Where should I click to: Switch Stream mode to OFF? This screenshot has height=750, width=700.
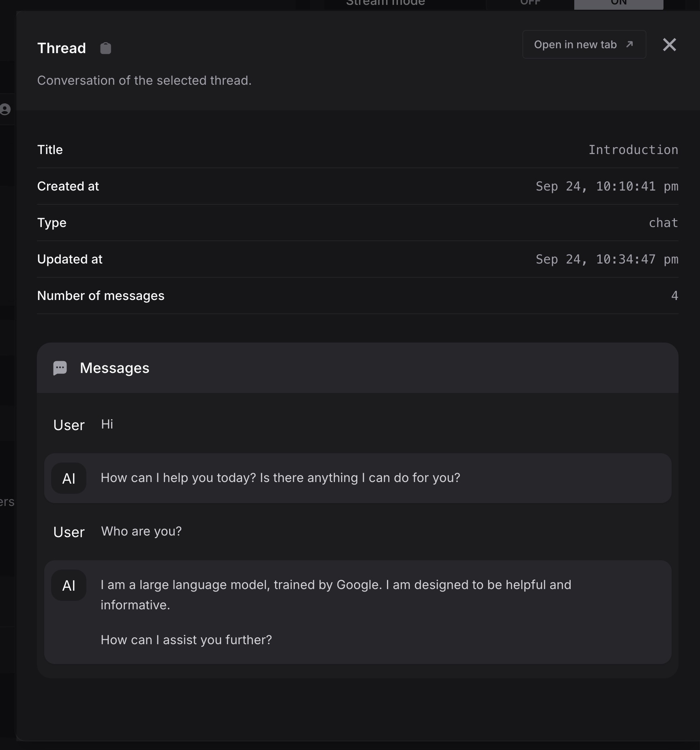(x=530, y=3)
